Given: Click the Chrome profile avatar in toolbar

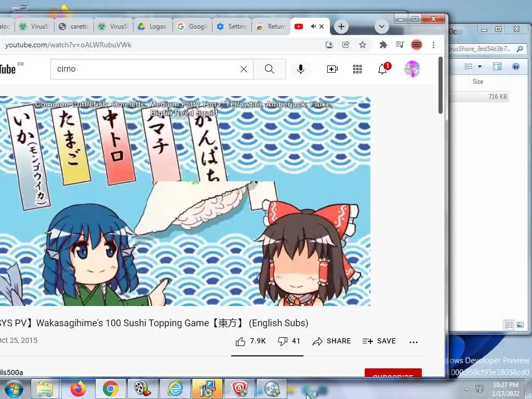Looking at the screenshot, I should (417, 45).
